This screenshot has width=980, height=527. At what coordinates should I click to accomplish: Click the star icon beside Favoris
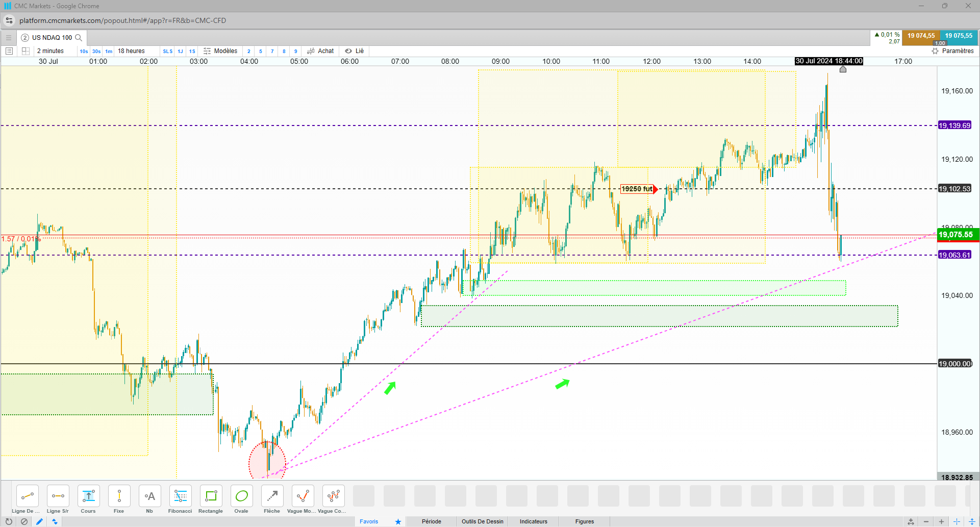[398, 521]
